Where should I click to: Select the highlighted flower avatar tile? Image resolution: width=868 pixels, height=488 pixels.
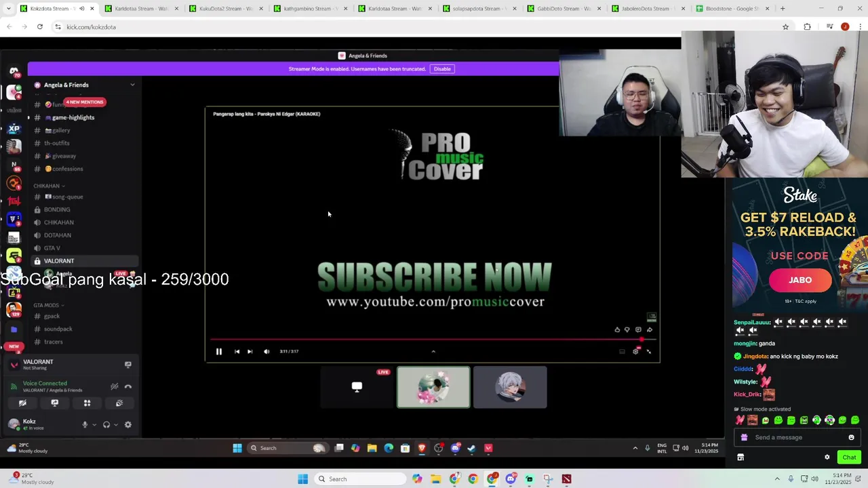(x=433, y=387)
